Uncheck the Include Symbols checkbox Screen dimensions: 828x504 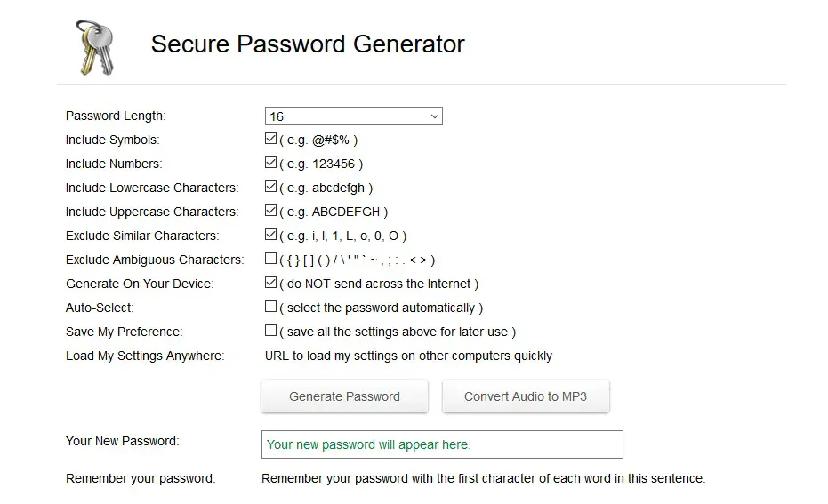point(270,140)
